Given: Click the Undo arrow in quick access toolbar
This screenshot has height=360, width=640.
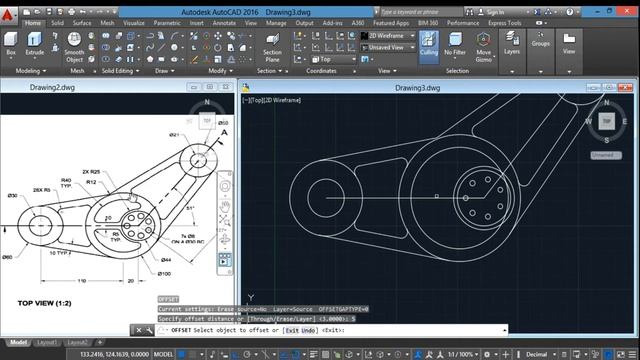Looking at the screenshot, I should (x=83, y=12).
